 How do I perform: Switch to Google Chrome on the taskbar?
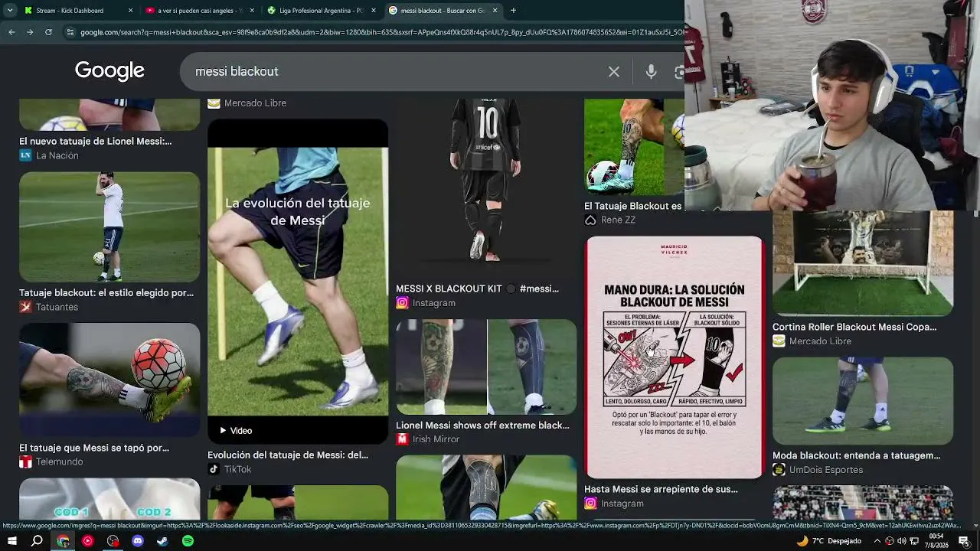pos(63,541)
